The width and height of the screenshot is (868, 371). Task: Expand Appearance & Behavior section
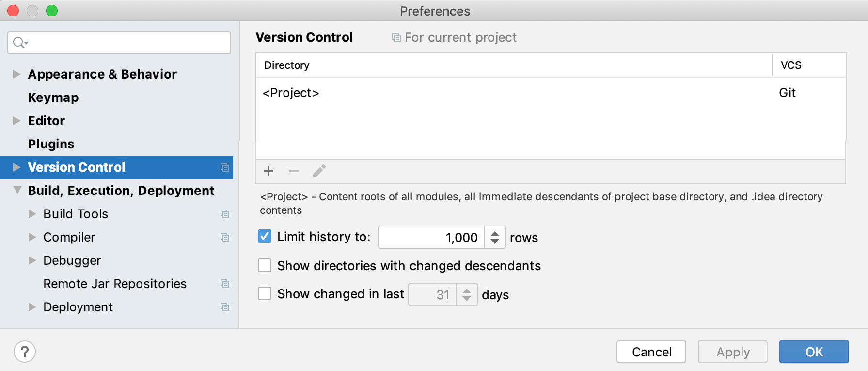click(x=16, y=74)
